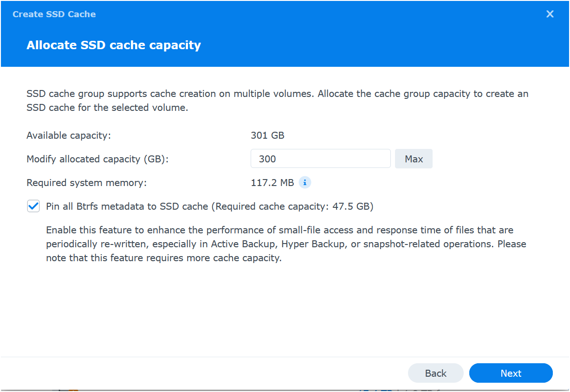Click the 117.2 MB memory value
Image resolution: width=570 pixels, height=392 pixels.
(x=272, y=183)
